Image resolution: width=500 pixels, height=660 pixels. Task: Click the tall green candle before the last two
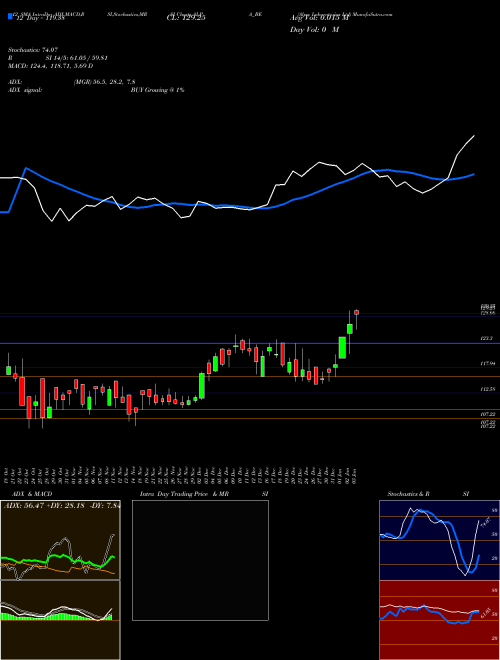click(343, 348)
